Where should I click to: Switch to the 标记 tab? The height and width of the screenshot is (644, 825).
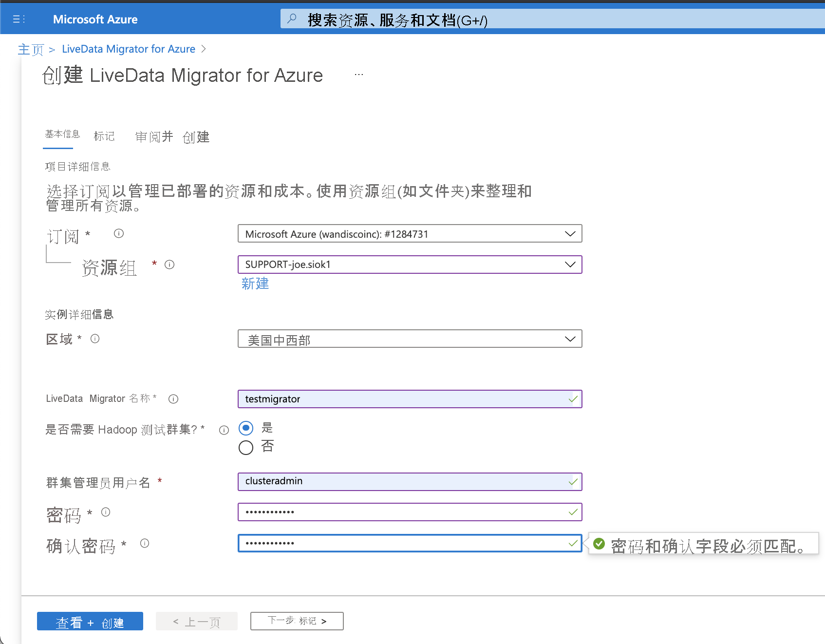tap(104, 136)
